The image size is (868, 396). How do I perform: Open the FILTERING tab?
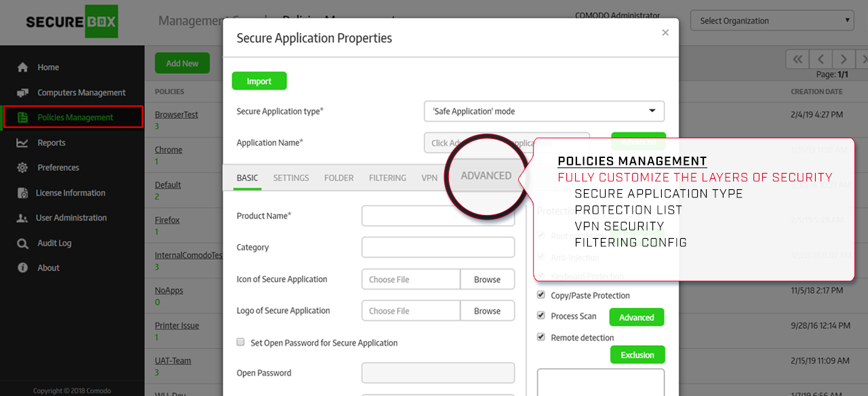(388, 178)
